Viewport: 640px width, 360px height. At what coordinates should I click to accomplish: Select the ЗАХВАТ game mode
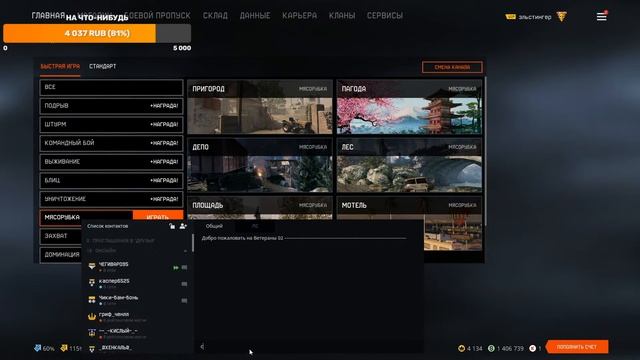point(60,236)
